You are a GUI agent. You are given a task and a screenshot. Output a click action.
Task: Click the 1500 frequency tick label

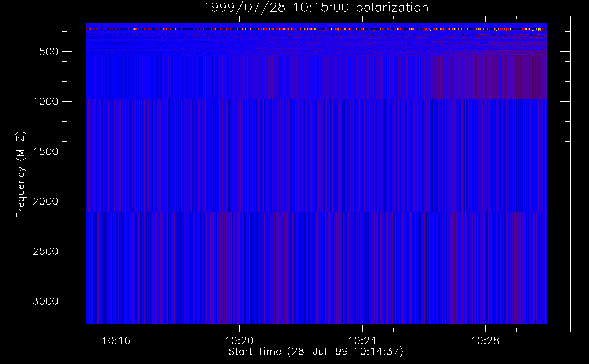pos(46,151)
